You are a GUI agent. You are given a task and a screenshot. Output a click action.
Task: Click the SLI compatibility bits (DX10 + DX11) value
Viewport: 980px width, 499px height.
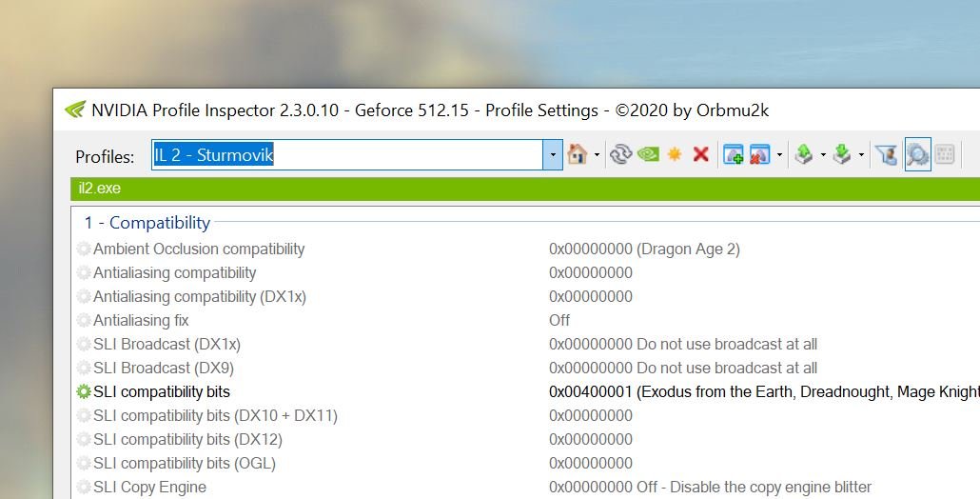coord(591,416)
